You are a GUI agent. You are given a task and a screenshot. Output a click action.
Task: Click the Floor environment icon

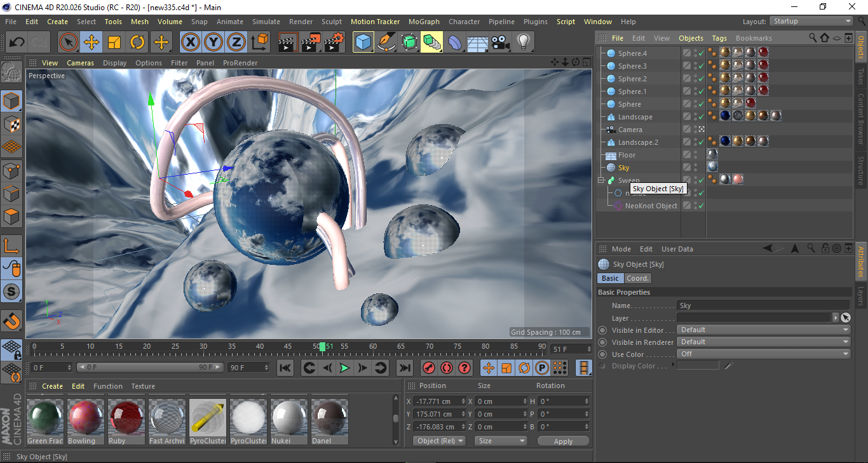477,43
